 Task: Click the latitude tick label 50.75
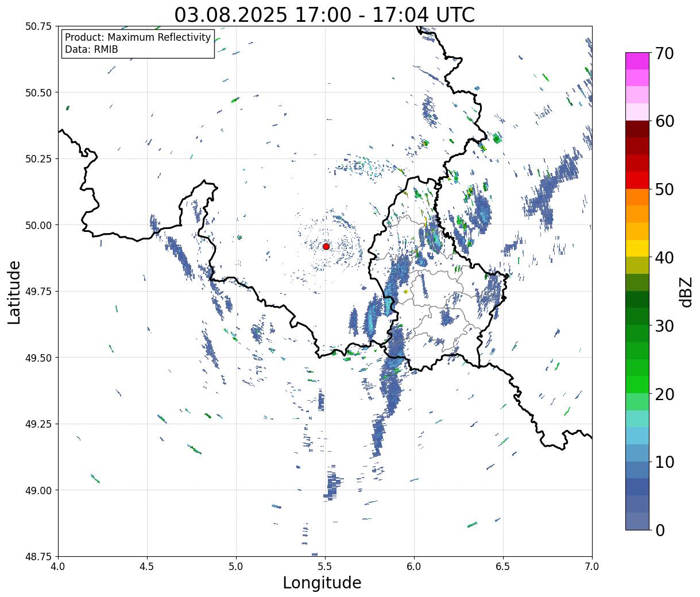click(x=38, y=26)
